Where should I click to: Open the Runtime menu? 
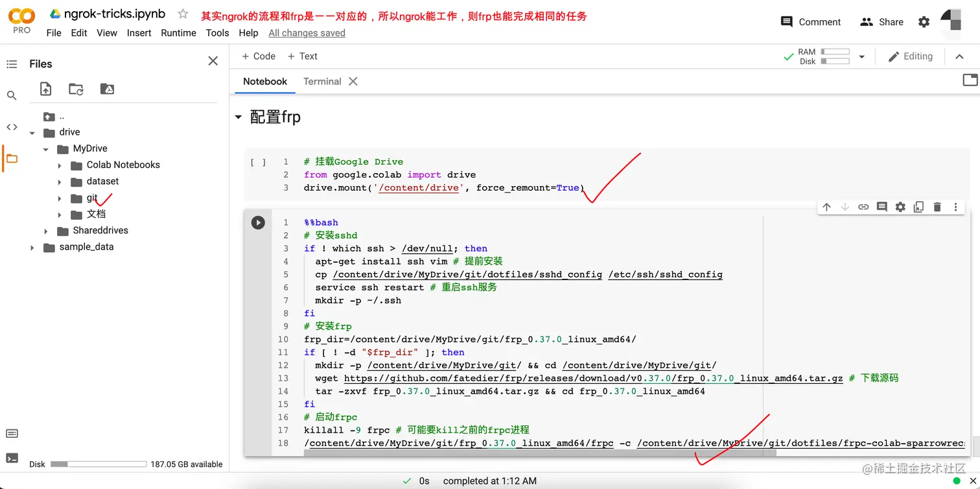click(x=178, y=33)
